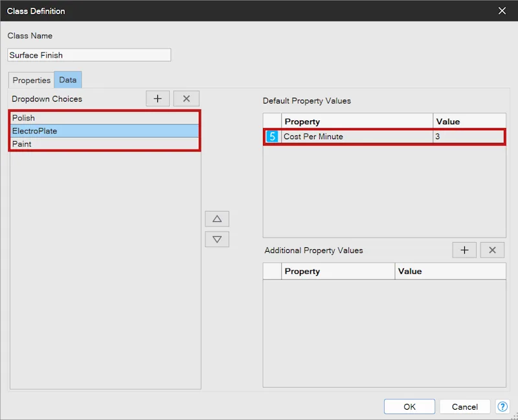The width and height of the screenshot is (518, 420).
Task: Select the Data tab
Action: 68,80
